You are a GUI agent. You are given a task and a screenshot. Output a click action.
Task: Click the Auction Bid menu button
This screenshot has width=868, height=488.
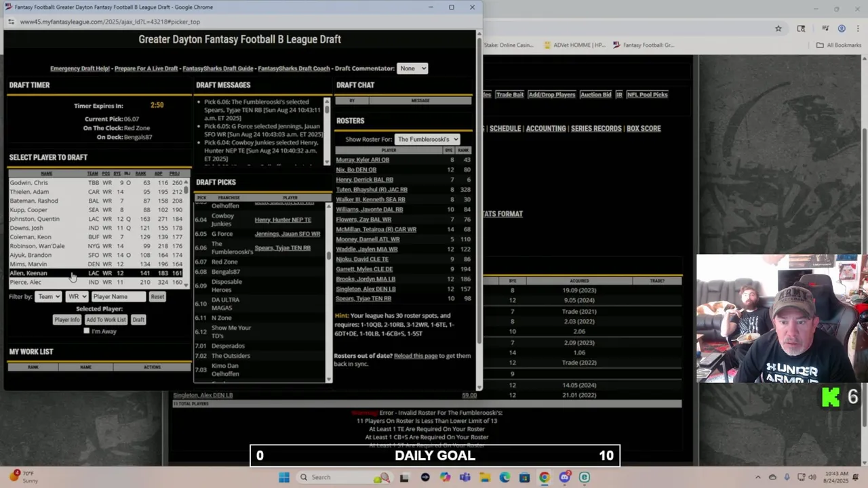596,95
